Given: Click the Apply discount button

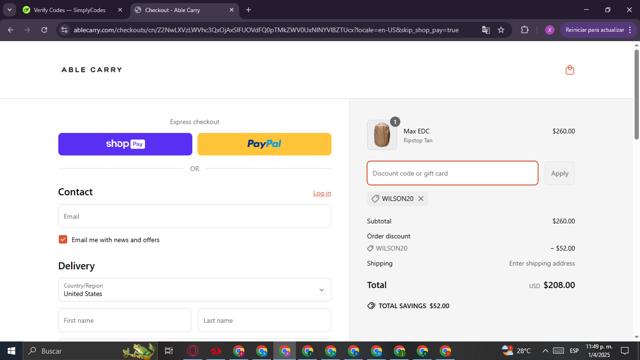Looking at the screenshot, I should pos(560,173).
